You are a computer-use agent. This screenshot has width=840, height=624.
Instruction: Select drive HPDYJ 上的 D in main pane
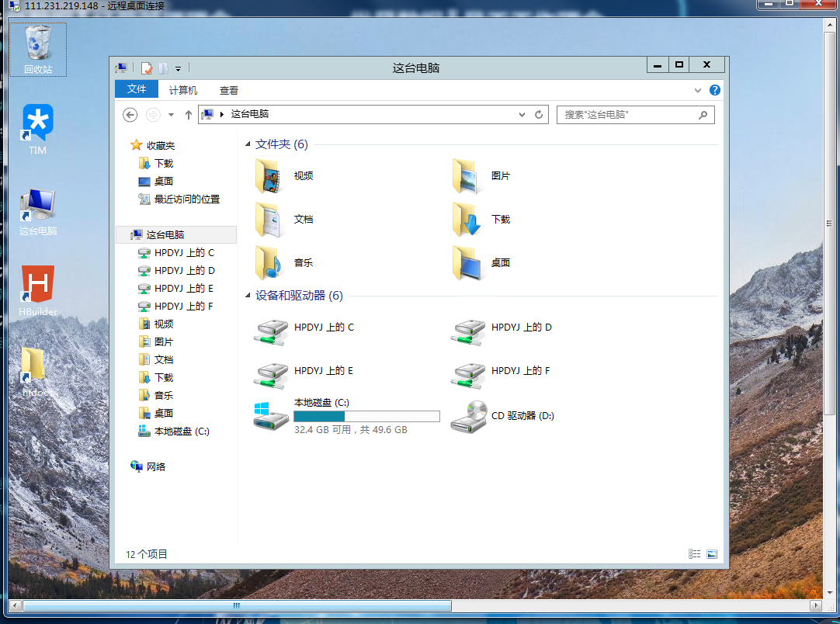click(502, 331)
